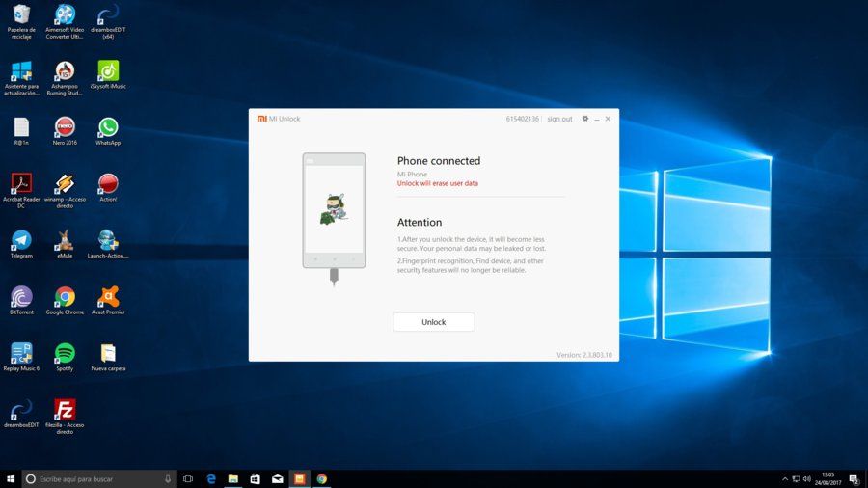The image size is (868, 488).
Task: Click the network tray icon
Action: (x=796, y=479)
